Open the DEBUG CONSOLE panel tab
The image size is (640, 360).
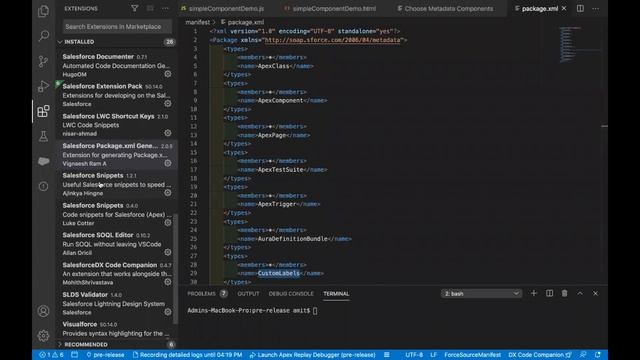click(291, 293)
